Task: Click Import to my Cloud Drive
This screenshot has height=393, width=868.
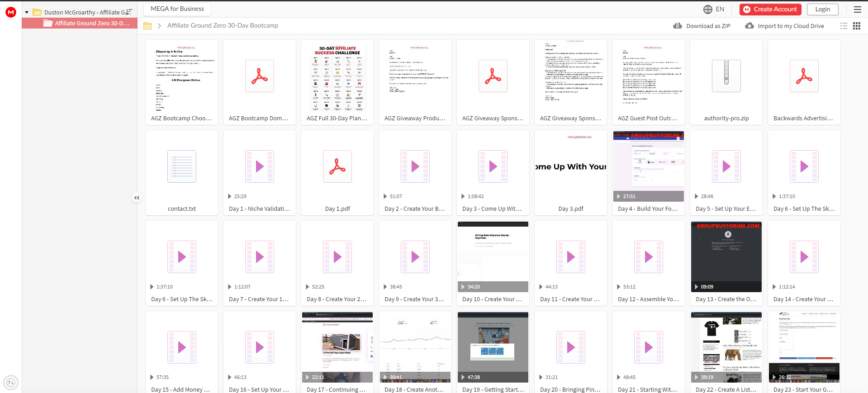Action: coord(784,26)
